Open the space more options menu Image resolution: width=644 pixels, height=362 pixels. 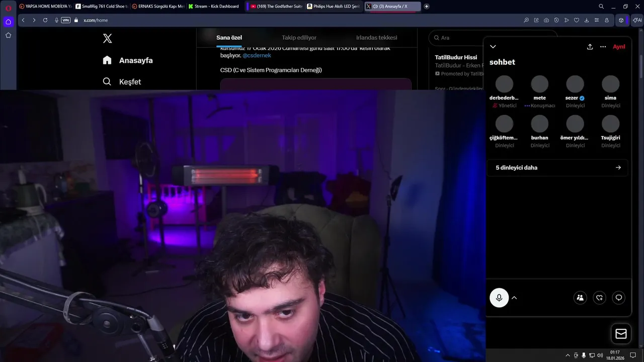click(603, 46)
